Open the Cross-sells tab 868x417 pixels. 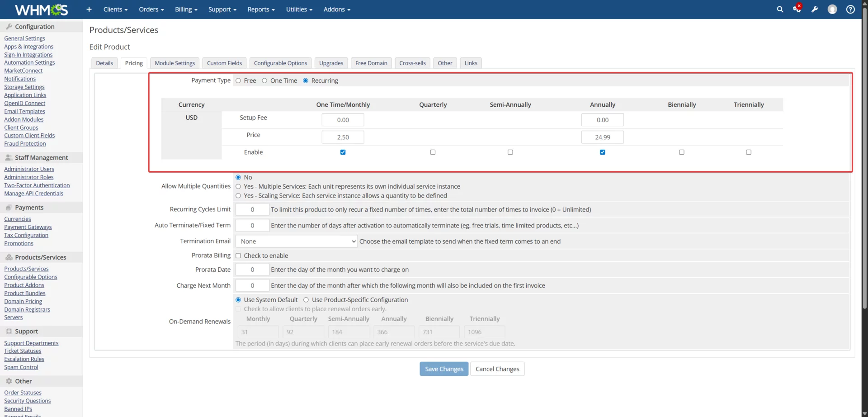[x=412, y=63]
